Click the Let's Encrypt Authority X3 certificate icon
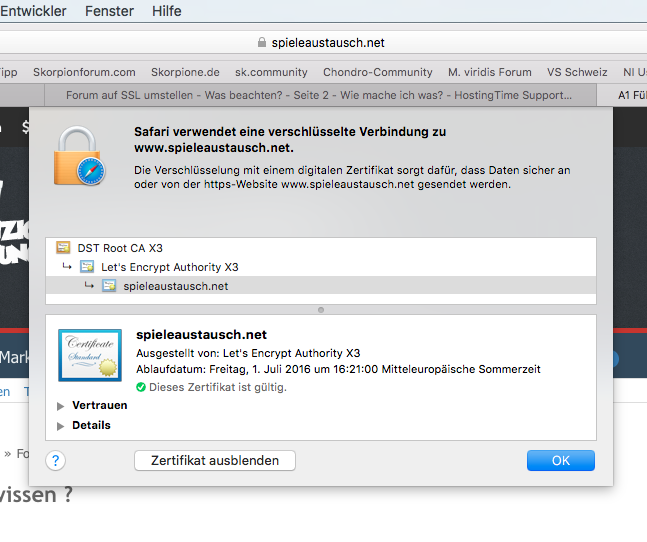The width and height of the screenshot is (647, 542). click(87, 267)
